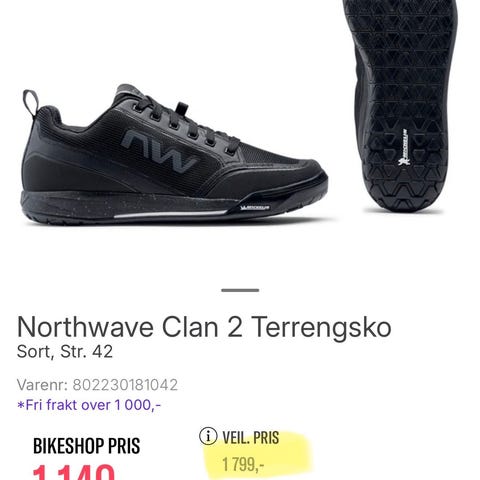The height and width of the screenshot is (480, 480).
Task: Tap the image carousel indicator bar
Action: click(x=240, y=290)
